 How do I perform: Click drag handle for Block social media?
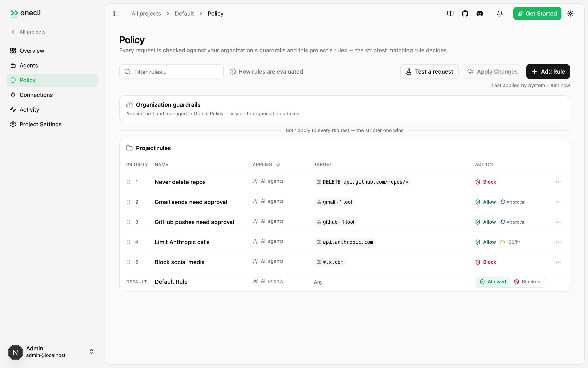[129, 262]
